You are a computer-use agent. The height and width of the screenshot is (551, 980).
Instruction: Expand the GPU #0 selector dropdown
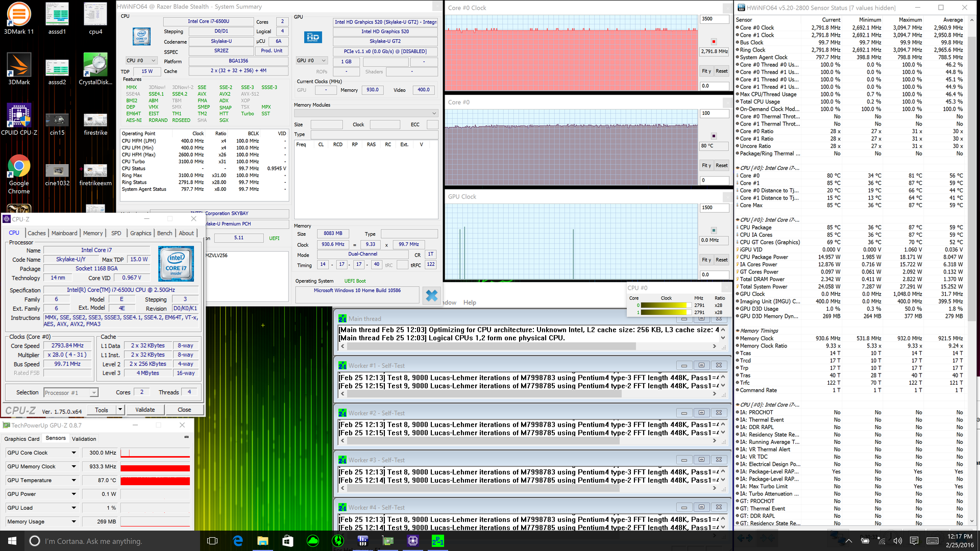click(311, 61)
